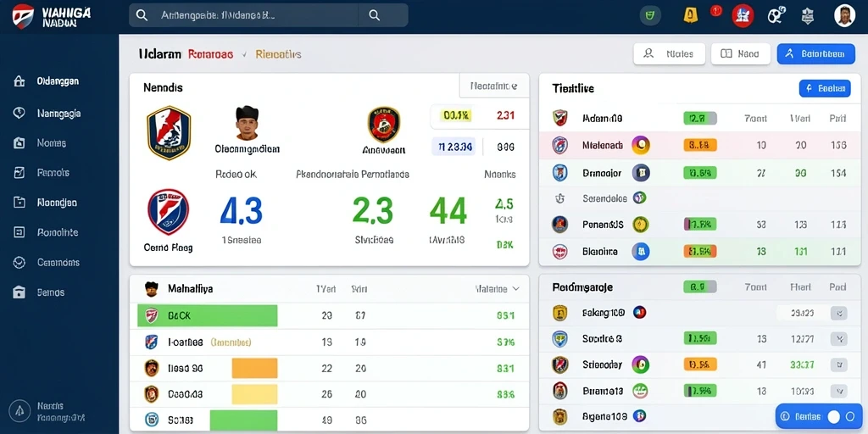Click the player photo above Oleanngndiem
The height and width of the screenshot is (434, 868).
tap(247, 123)
